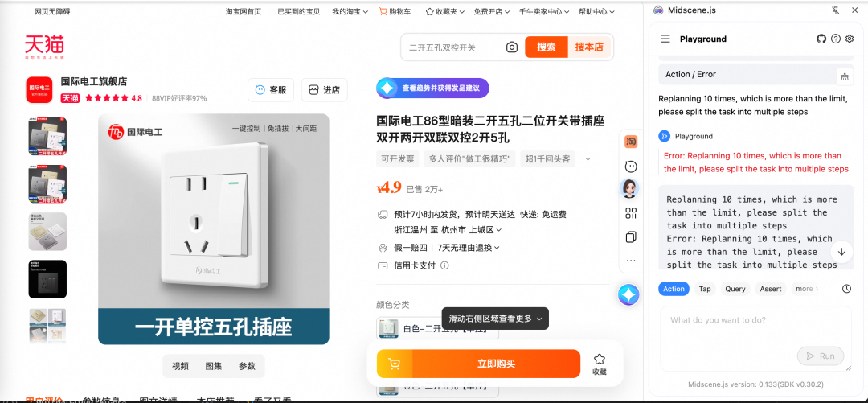The width and height of the screenshot is (868, 403).
Task: Click the camera image-search icon
Action: coord(512,47)
